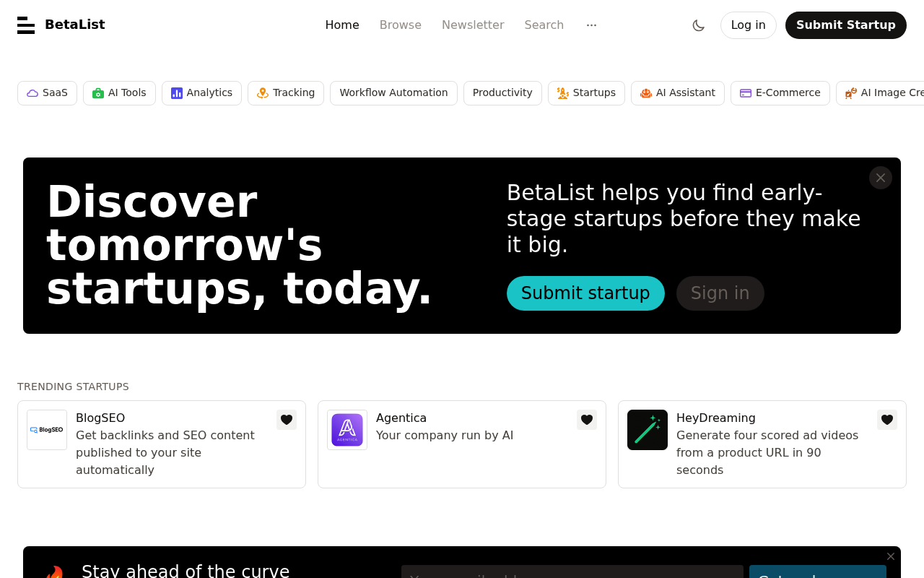
Task: Select the Startups category tag
Action: pyautogui.click(x=586, y=93)
